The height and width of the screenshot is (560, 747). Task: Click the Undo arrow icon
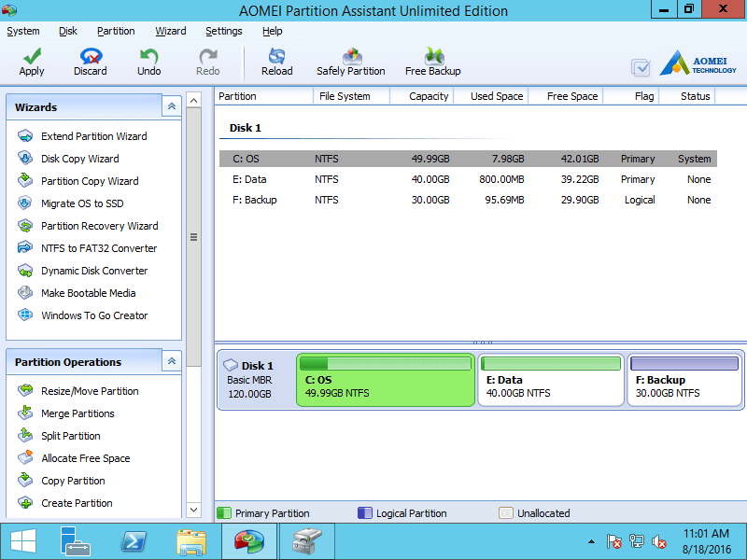pos(148,58)
